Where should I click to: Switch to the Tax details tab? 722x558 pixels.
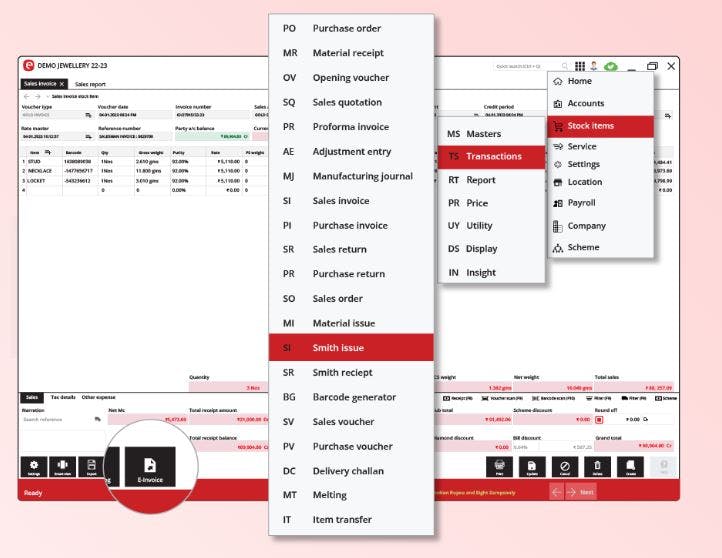click(63, 397)
